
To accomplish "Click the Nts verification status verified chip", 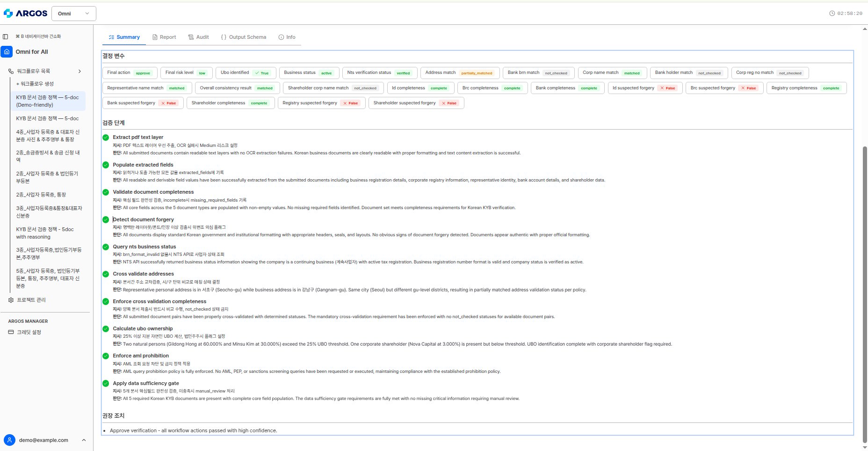I will coord(379,73).
